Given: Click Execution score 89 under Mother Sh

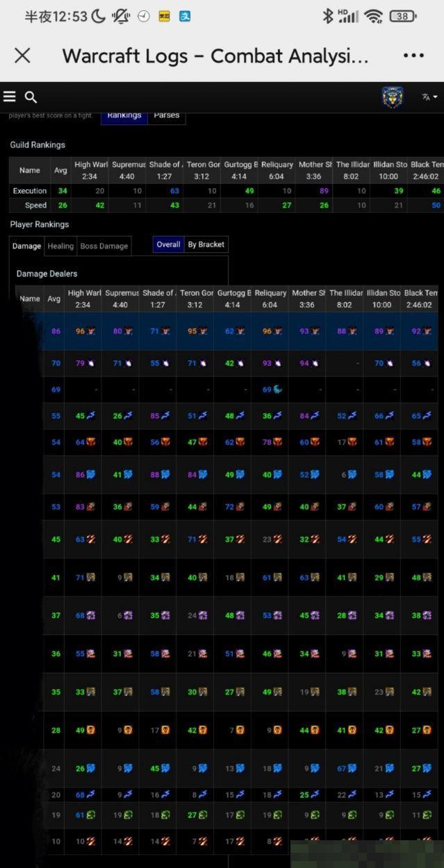Looking at the screenshot, I should pos(324,191).
